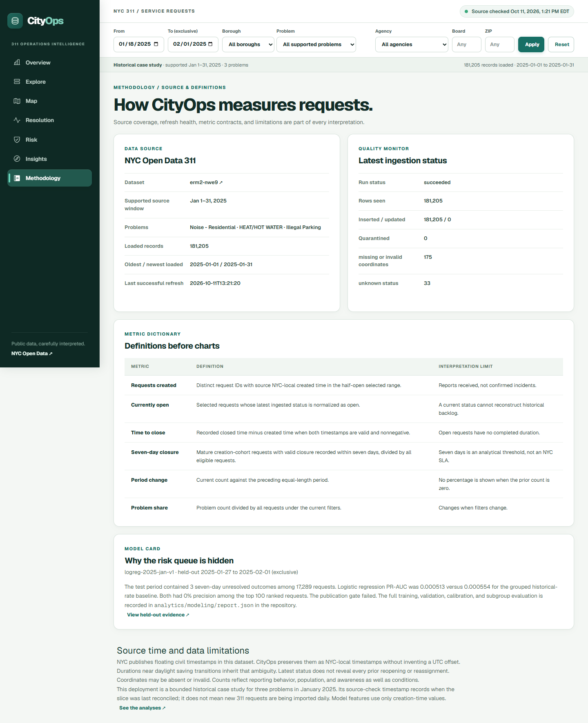Click the CityOps database logo icon
This screenshot has width=588, height=723.
(x=15, y=21)
